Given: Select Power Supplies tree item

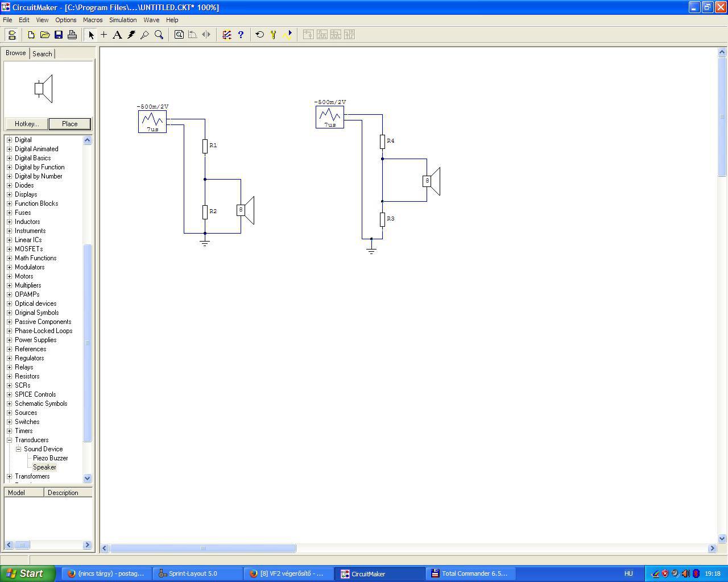Looking at the screenshot, I should click(x=35, y=340).
